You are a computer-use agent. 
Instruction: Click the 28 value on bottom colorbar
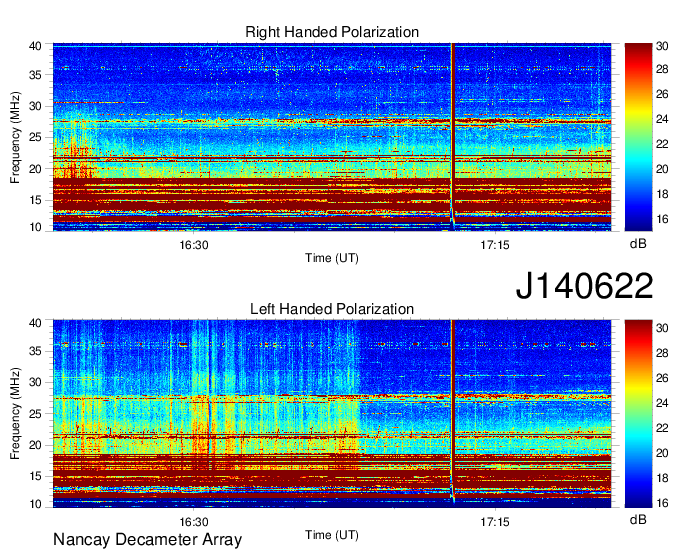tap(662, 353)
